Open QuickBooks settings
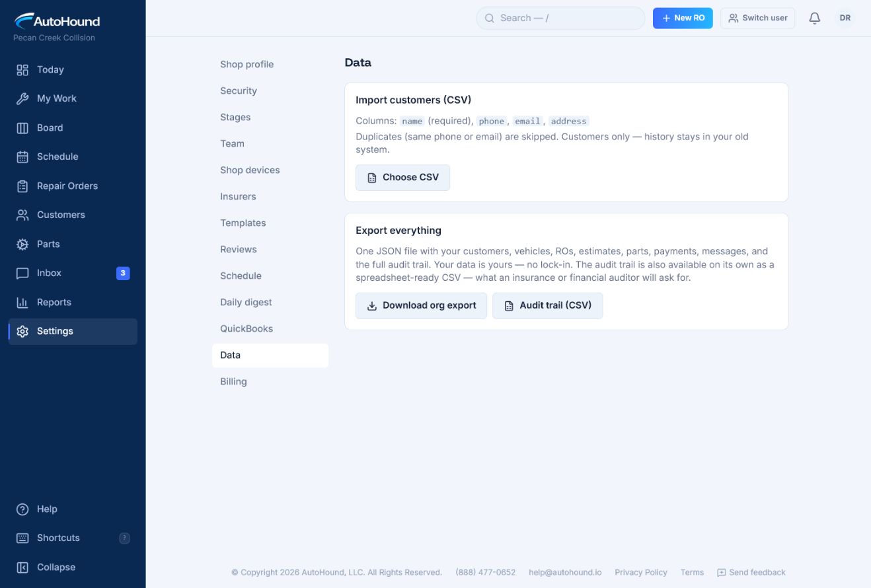 pos(270,329)
